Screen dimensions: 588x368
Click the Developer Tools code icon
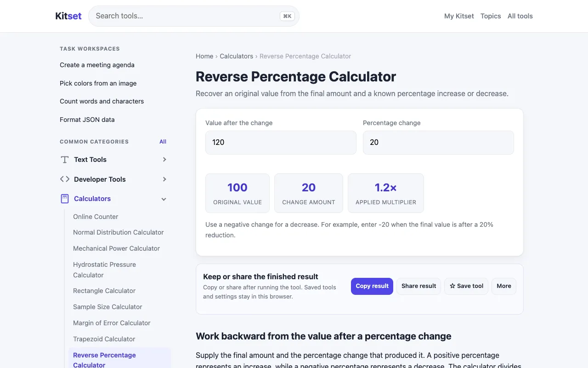[x=65, y=179]
